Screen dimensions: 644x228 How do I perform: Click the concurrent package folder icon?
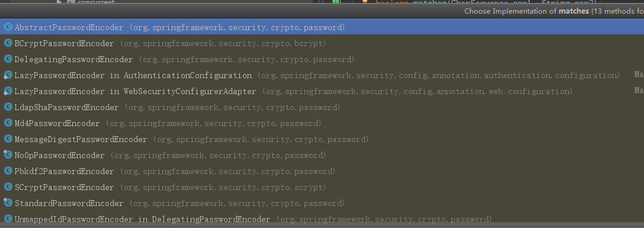[x=71, y=2]
